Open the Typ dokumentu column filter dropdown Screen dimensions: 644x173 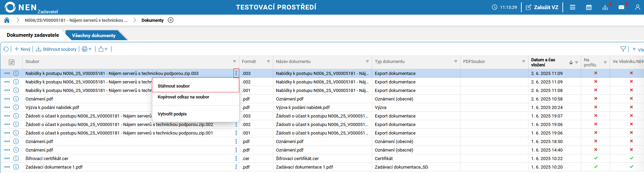click(x=456, y=62)
